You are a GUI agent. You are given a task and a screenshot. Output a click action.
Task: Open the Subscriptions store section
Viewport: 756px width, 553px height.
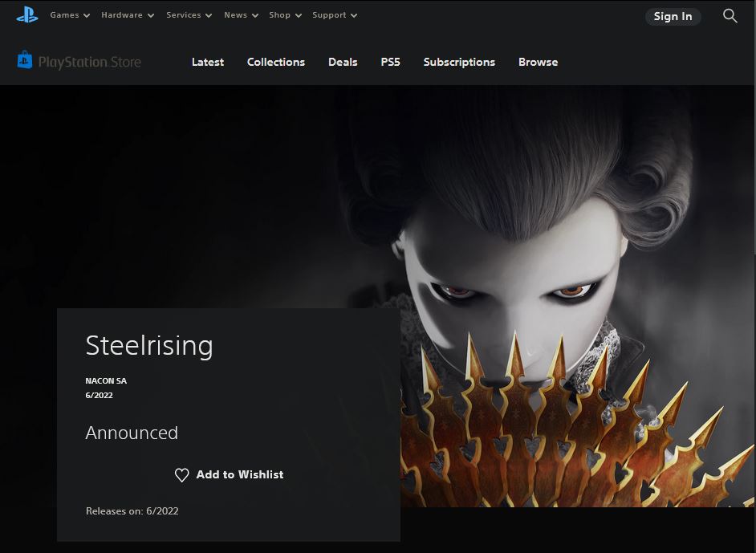point(459,62)
